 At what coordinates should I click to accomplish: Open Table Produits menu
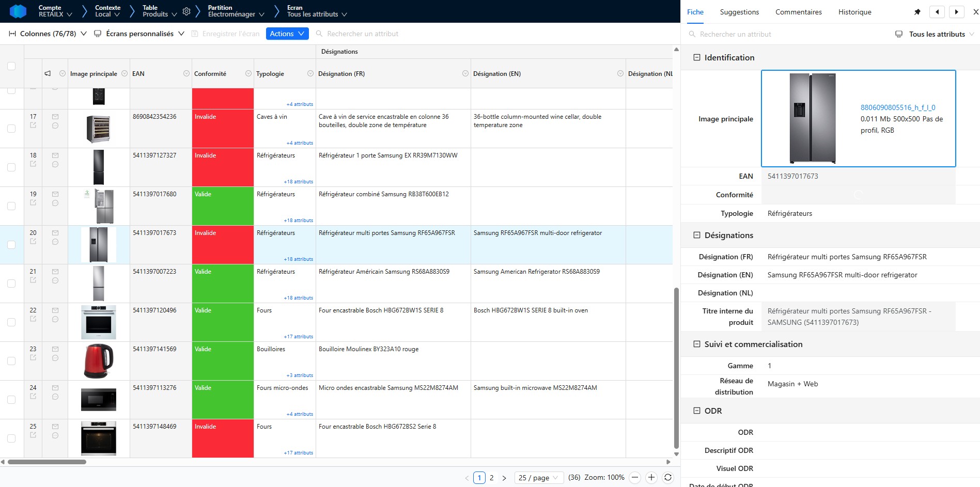[160, 11]
